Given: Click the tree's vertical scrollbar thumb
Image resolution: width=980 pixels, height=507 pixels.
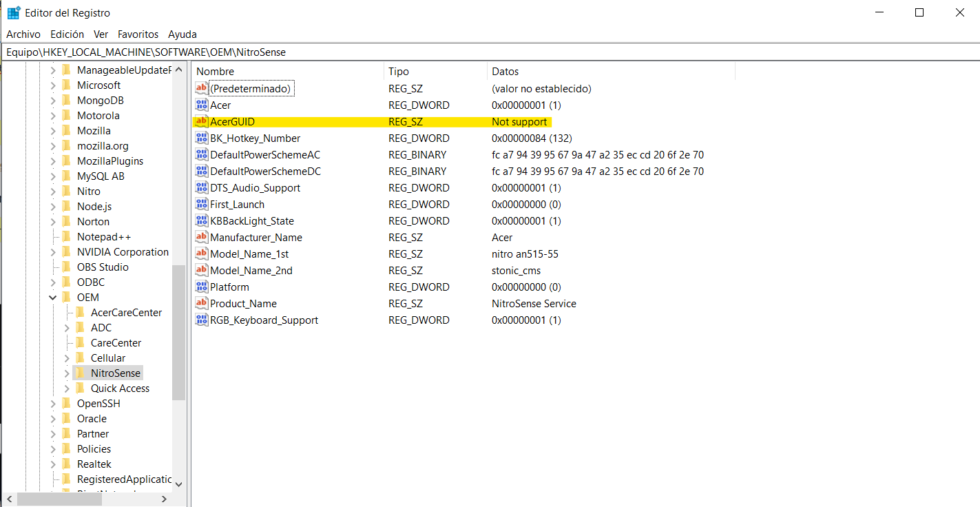Looking at the screenshot, I should (x=179, y=332).
